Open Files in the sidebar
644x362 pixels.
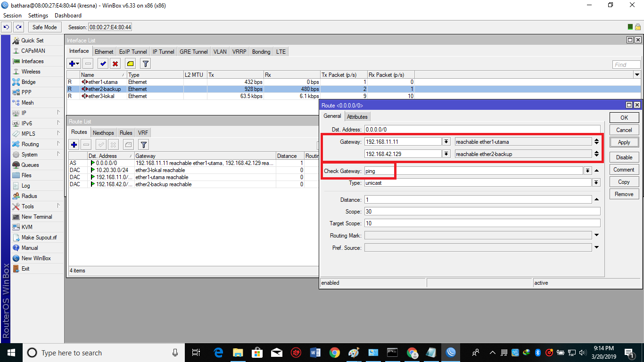26,175
